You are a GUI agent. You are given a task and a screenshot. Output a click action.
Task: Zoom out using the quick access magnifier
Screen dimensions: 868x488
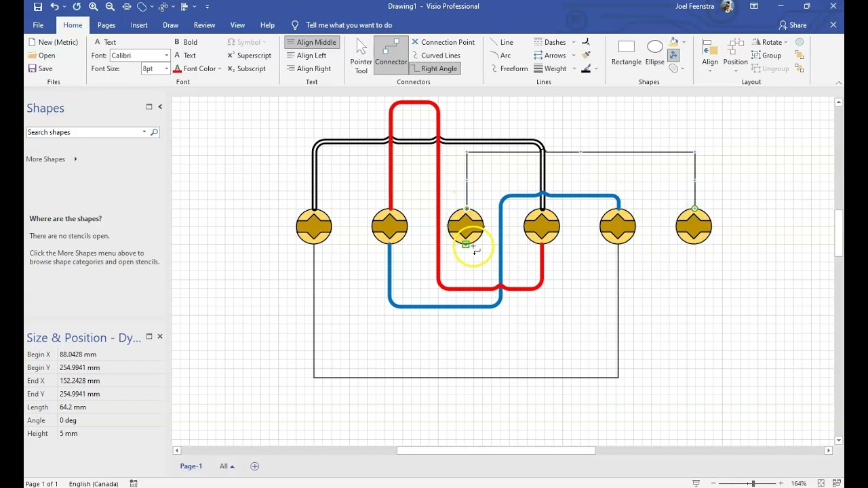(x=110, y=7)
